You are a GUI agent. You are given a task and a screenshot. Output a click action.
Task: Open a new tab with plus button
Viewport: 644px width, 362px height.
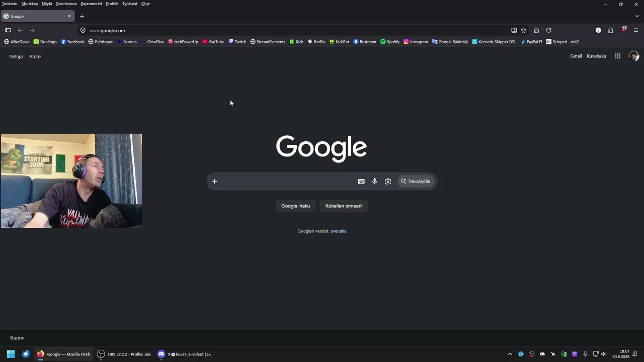tap(82, 16)
